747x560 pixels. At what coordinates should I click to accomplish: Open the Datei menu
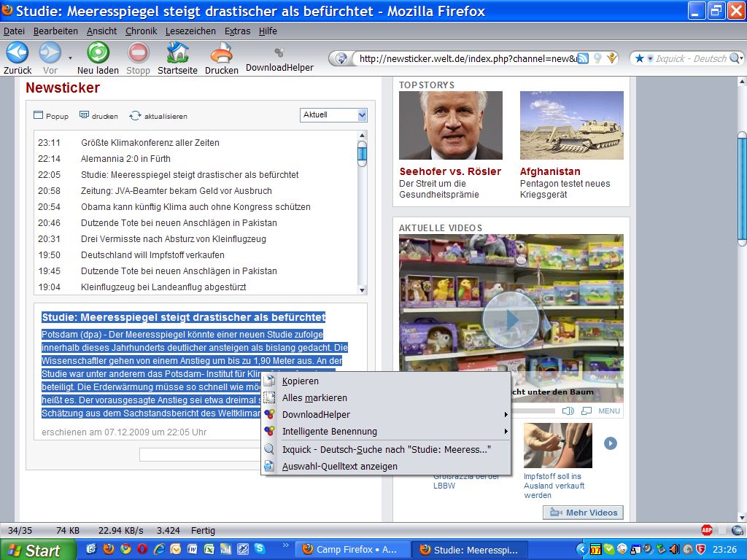point(14,31)
